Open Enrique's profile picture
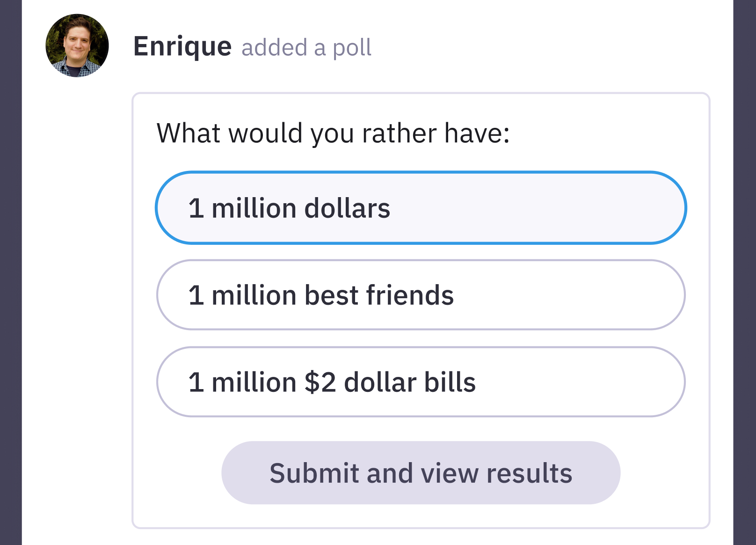 coord(77,45)
